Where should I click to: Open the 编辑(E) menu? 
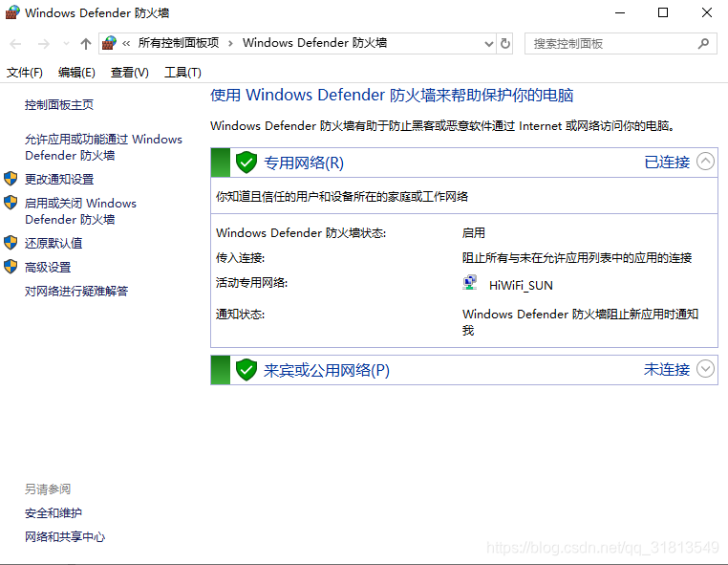click(x=76, y=73)
